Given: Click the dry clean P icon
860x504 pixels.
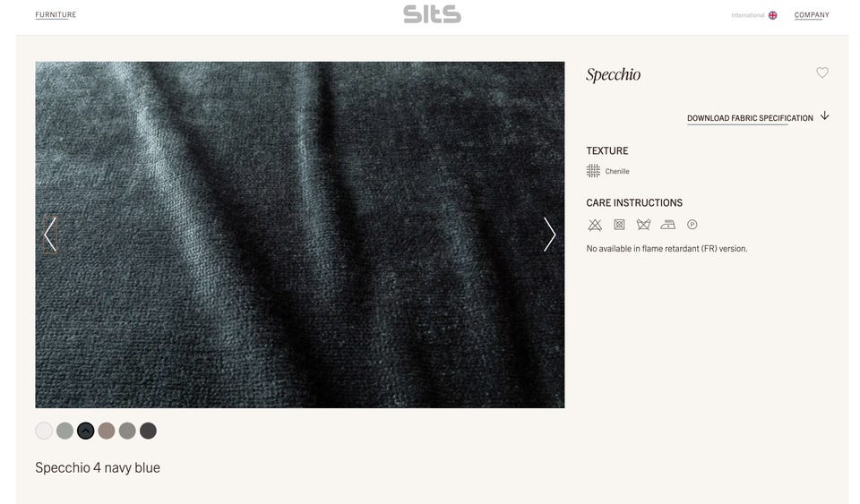Looking at the screenshot, I should [x=692, y=225].
